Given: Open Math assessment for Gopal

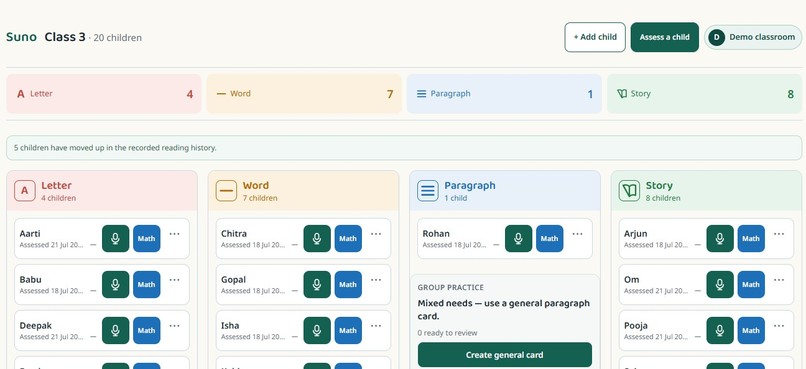Looking at the screenshot, I should (x=348, y=285).
